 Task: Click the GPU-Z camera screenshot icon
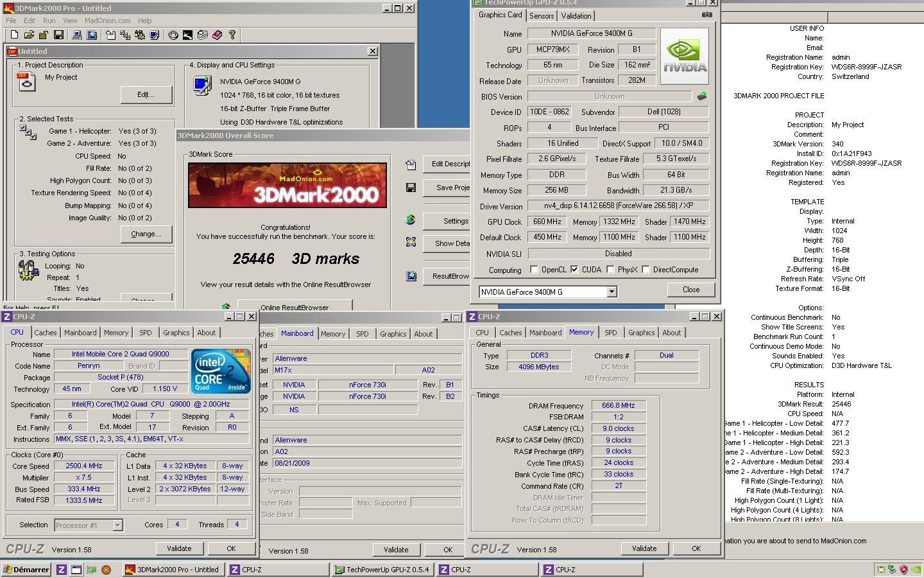point(706,14)
